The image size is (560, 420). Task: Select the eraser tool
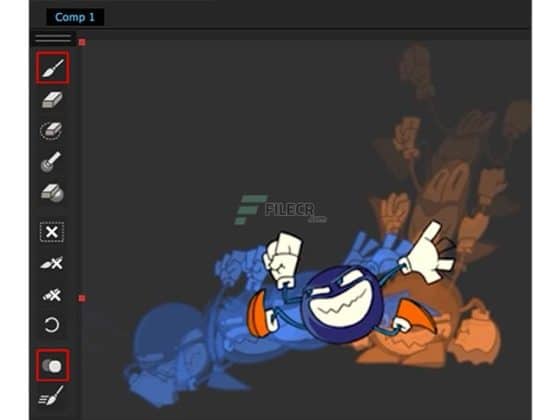[52, 100]
